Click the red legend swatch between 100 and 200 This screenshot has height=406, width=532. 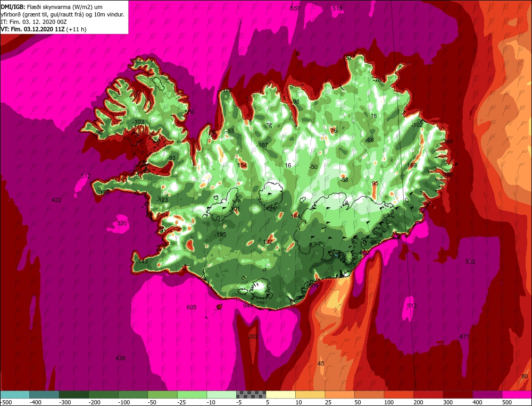(398, 394)
